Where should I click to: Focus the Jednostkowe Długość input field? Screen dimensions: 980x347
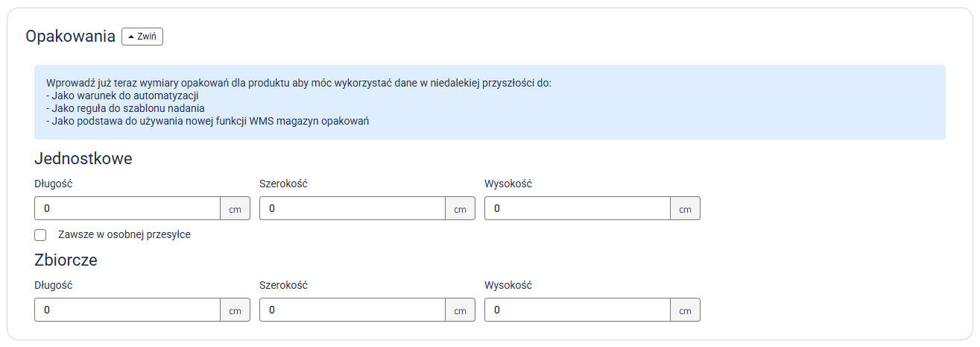[x=127, y=209]
